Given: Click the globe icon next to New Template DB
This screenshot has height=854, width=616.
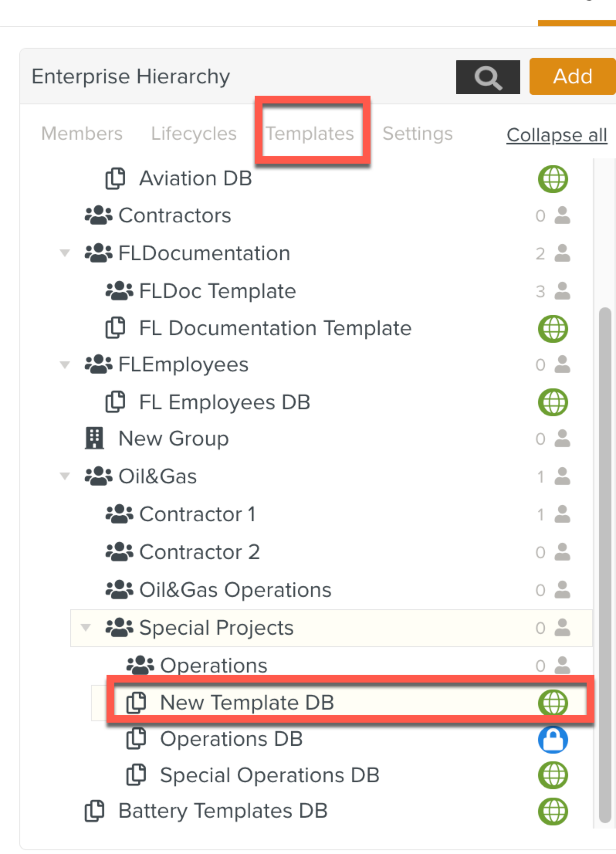Looking at the screenshot, I should pos(553,703).
